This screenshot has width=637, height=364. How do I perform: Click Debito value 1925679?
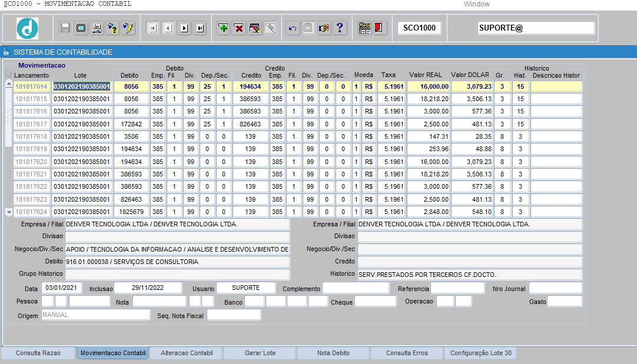pos(131,212)
